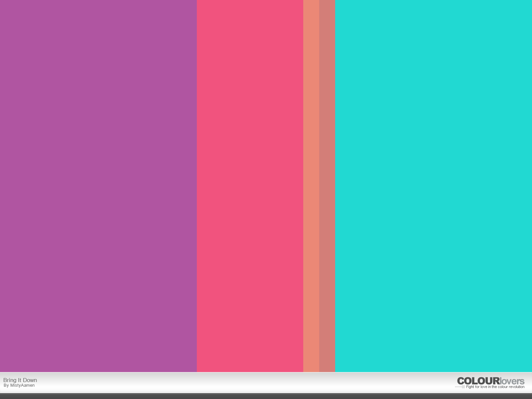Image resolution: width=532 pixels, height=399 pixels.
Task: Select the narrow dusty rose stripe
Action: 327,186
